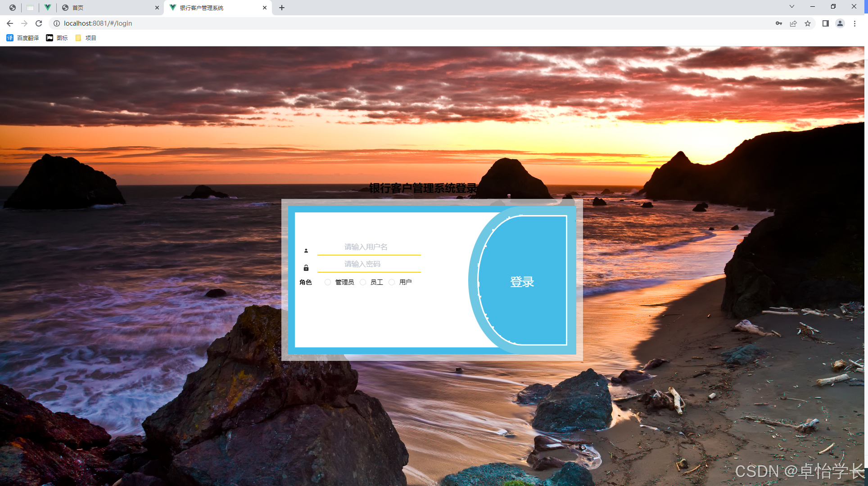Select the 银行客户管理系统 tab

point(218,8)
